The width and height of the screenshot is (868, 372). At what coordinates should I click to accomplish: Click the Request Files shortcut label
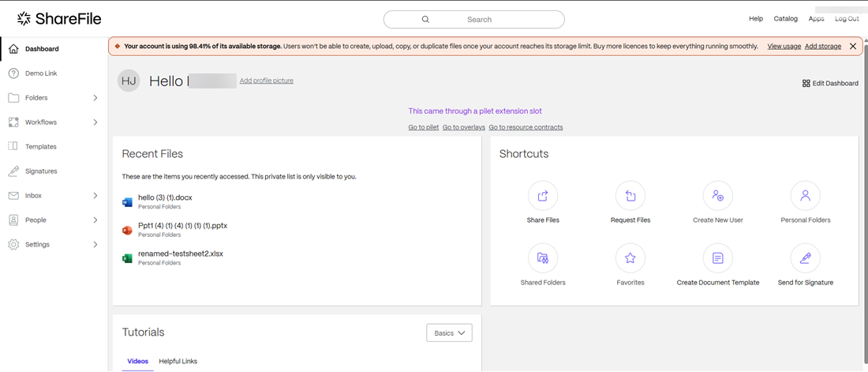(x=630, y=220)
